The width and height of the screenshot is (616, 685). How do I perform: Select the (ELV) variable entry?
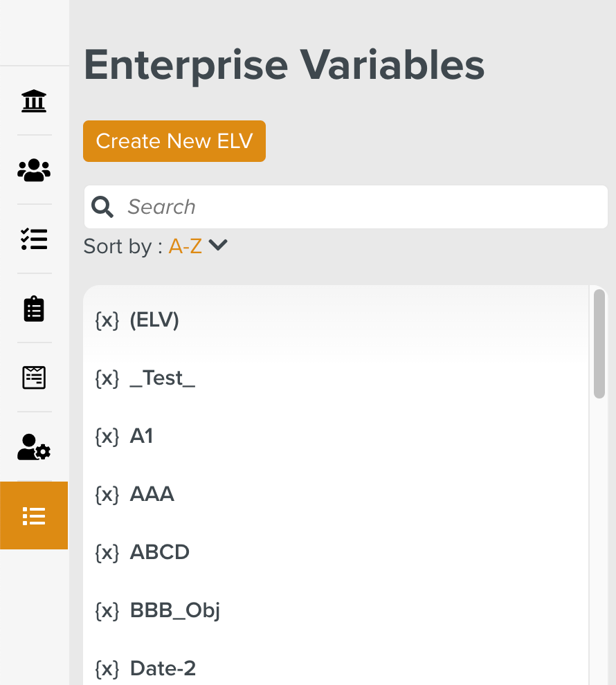coord(154,320)
